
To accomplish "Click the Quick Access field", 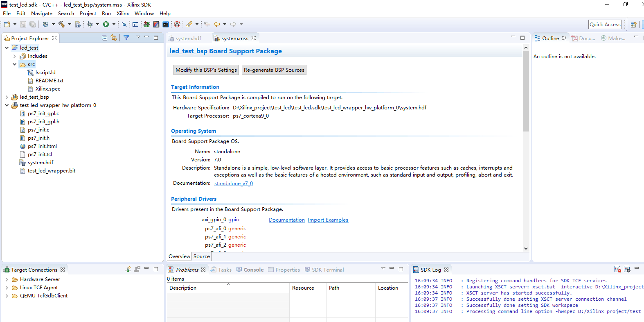I will click(x=605, y=25).
